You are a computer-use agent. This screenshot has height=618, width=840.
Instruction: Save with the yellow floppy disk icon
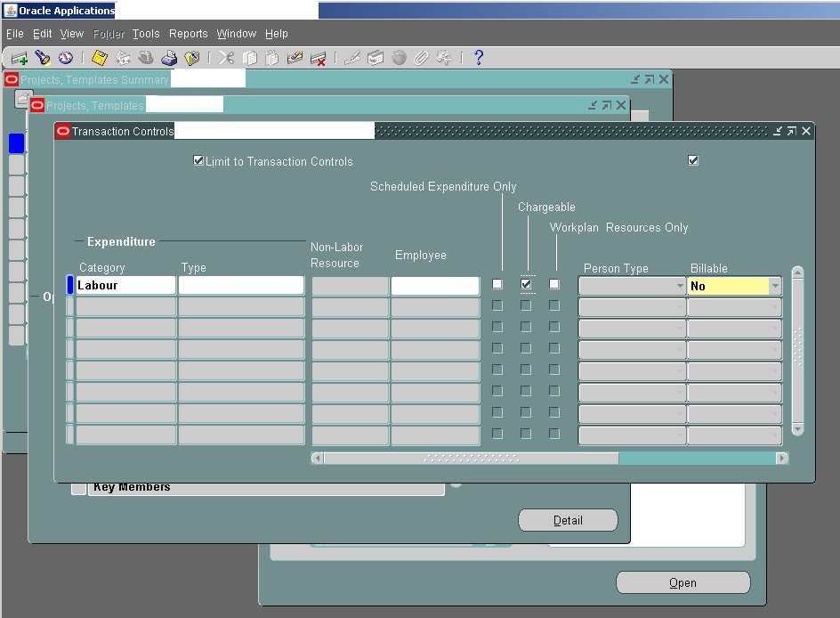[100, 58]
